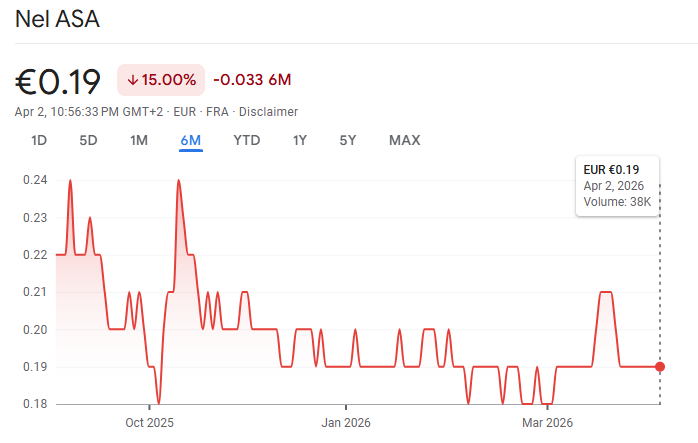Image resolution: width=698 pixels, height=443 pixels.
Task: Click the Apr 2, 2026 tooltip date
Action: 613,186
